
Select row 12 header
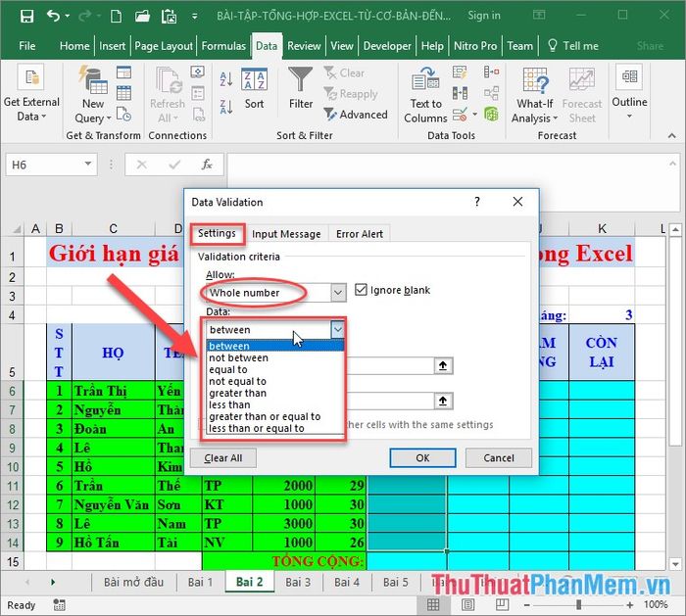click(x=12, y=505)
